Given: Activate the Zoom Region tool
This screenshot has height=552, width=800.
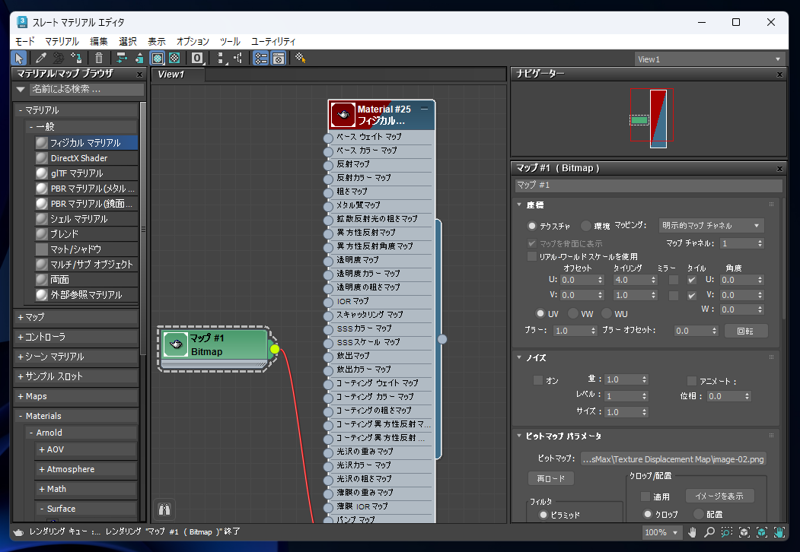Looking at the screenshot, I should [x=727, y=532].
